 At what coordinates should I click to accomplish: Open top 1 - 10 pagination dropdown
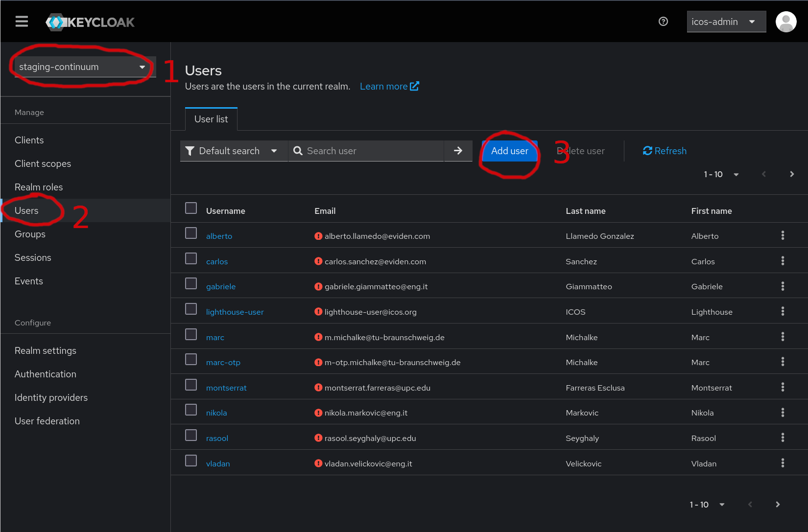(x=721, y=174)
